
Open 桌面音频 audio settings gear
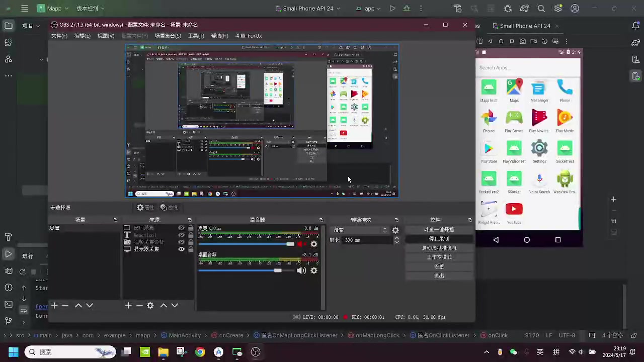click(x=314, y=270)
